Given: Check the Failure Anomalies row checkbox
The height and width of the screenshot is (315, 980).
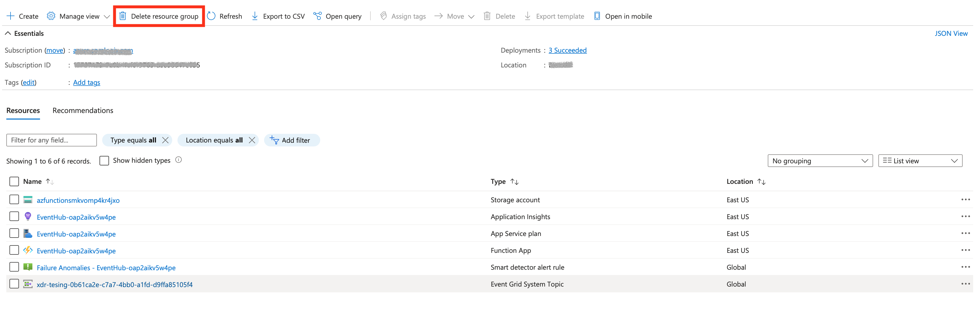Looking at the screenshot, I should click(14, 267).
